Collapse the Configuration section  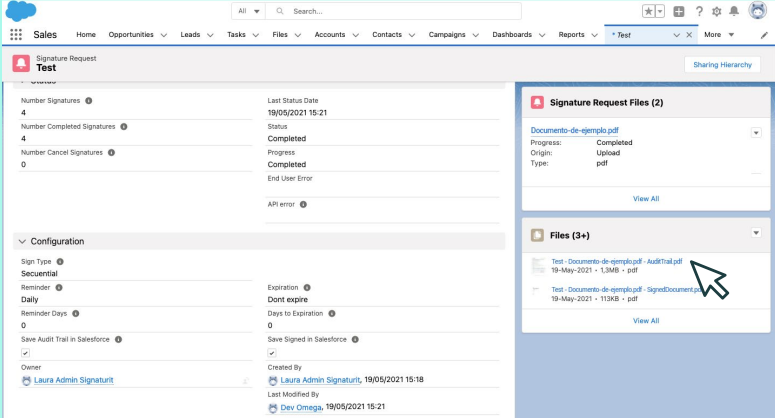(22, 242)
